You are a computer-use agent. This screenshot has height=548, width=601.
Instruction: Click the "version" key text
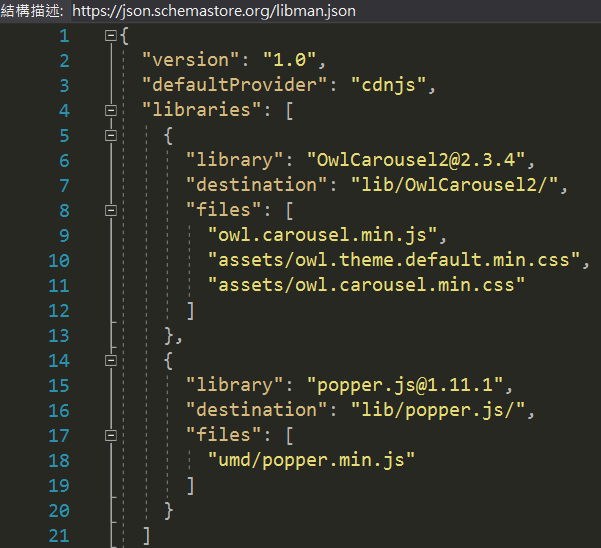coord(191,61)
